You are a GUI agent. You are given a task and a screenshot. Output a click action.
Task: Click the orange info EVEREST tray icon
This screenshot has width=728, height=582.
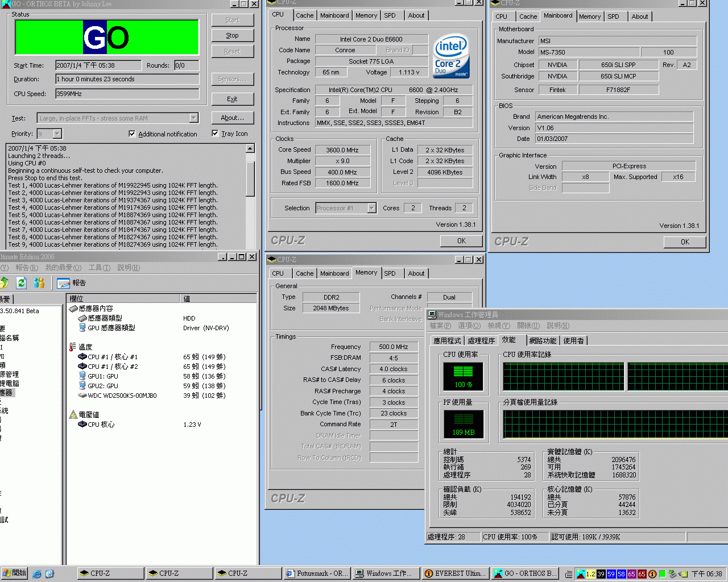coord(652,574)
